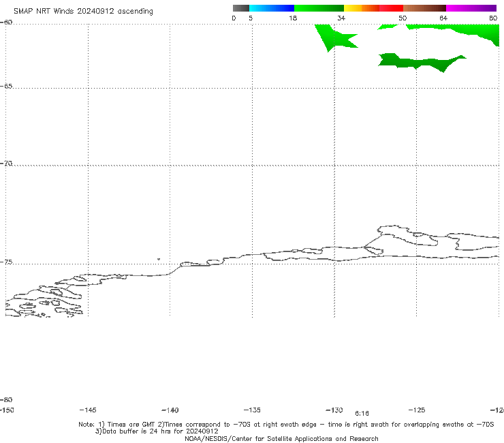504x443 pixels.
Task: Click the color bar label '64'
Action: [443, 18]
